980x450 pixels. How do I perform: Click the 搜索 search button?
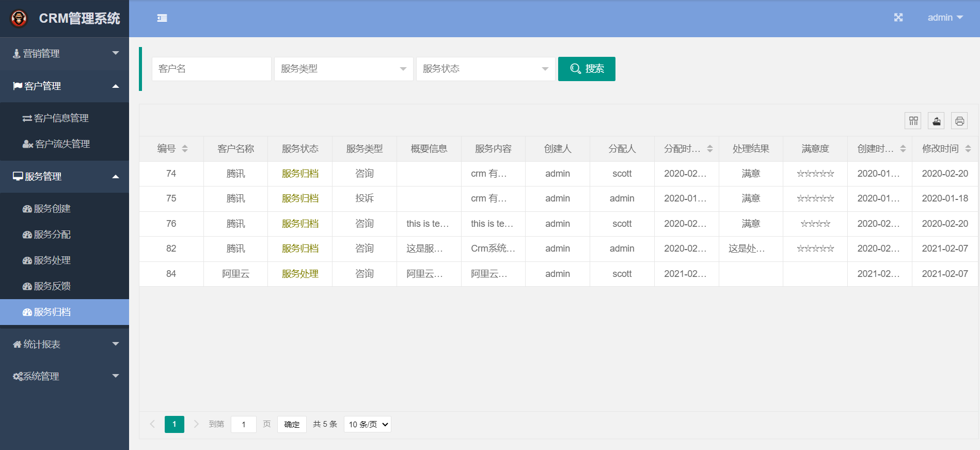pyautogui.click(x=587, y=69)
